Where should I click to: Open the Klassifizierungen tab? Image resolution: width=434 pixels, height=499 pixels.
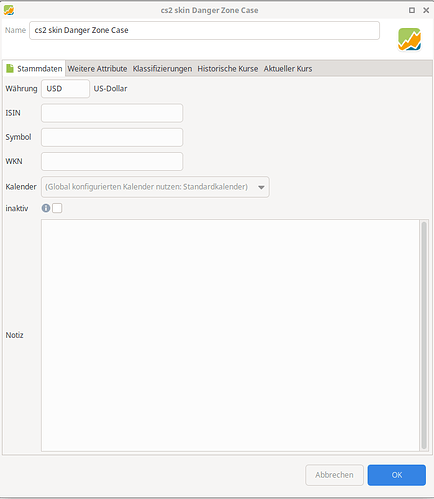(x=162, y=69)
